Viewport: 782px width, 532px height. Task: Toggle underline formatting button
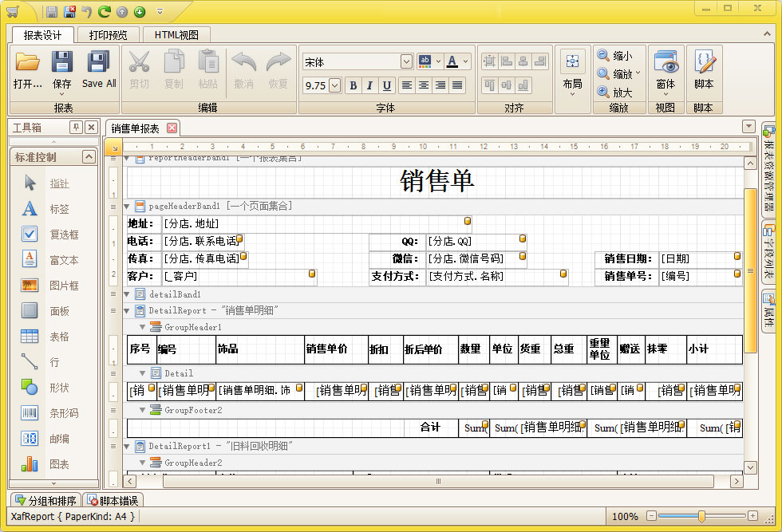(x=386, y=85)
